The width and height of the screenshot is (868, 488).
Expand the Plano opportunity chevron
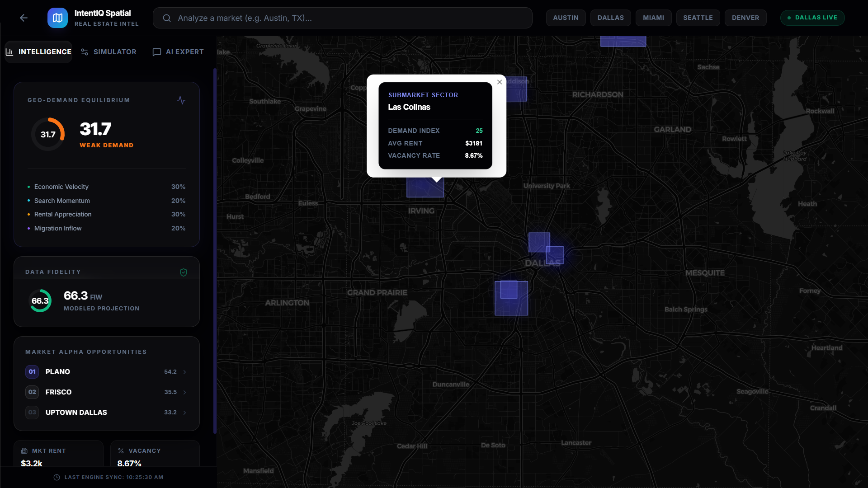click(x=184, y=372)
